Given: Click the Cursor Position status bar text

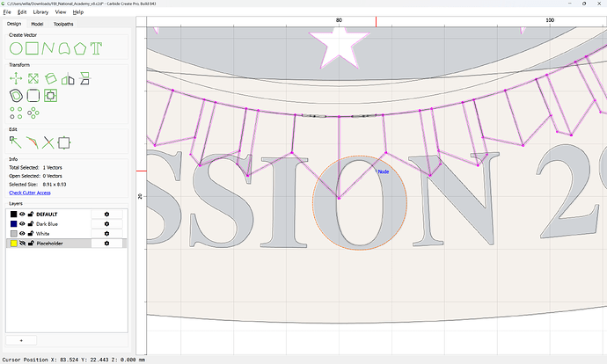Looking at the screenshot, I should (x=74, y=360).
